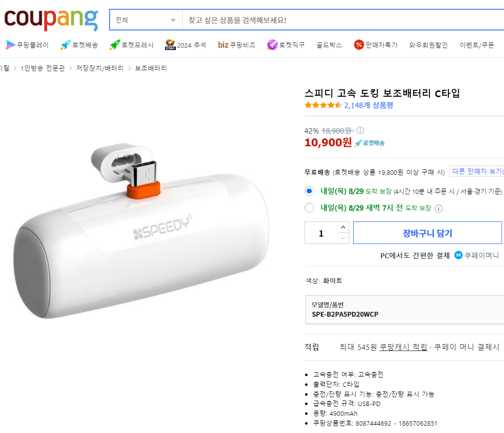Open the 골드박스 menu item

pos(328,44)
